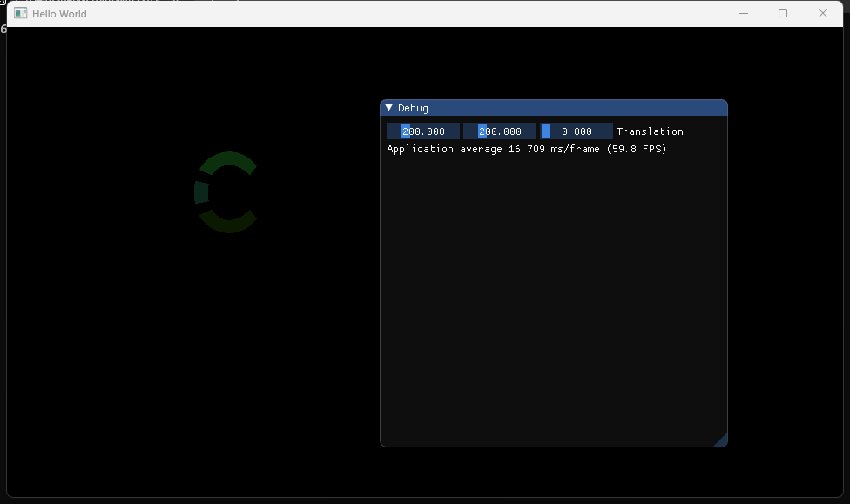Image resolution: width=850 pixels, height=504 pixels.
Task: Maximize the Hello World window
Action: pos(783,13)
